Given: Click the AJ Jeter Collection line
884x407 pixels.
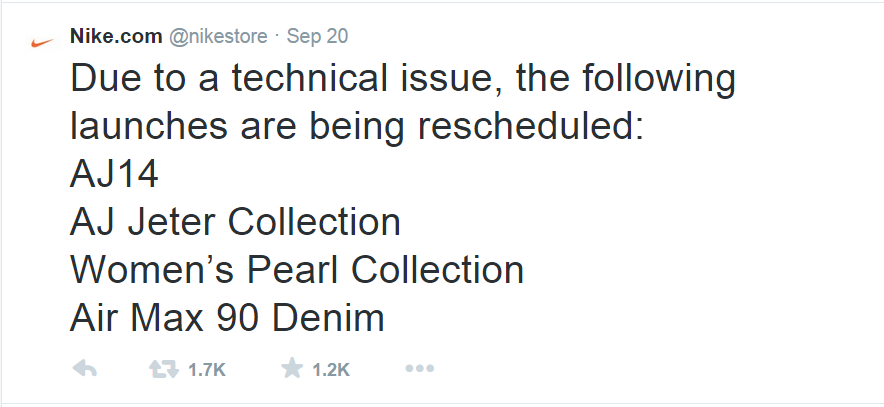Looking at the screenshot, I should [235, 222].
